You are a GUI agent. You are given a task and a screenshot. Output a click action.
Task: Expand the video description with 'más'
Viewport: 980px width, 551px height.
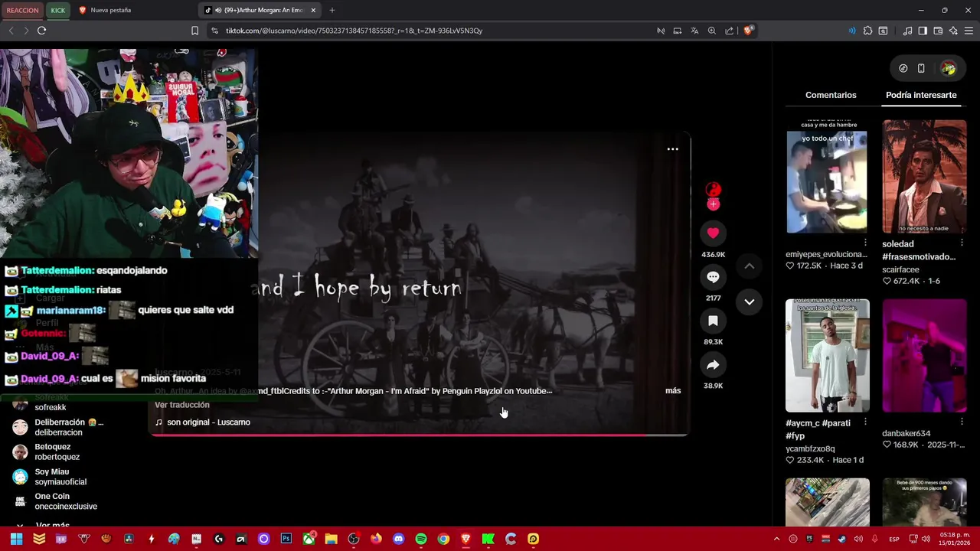673,390
